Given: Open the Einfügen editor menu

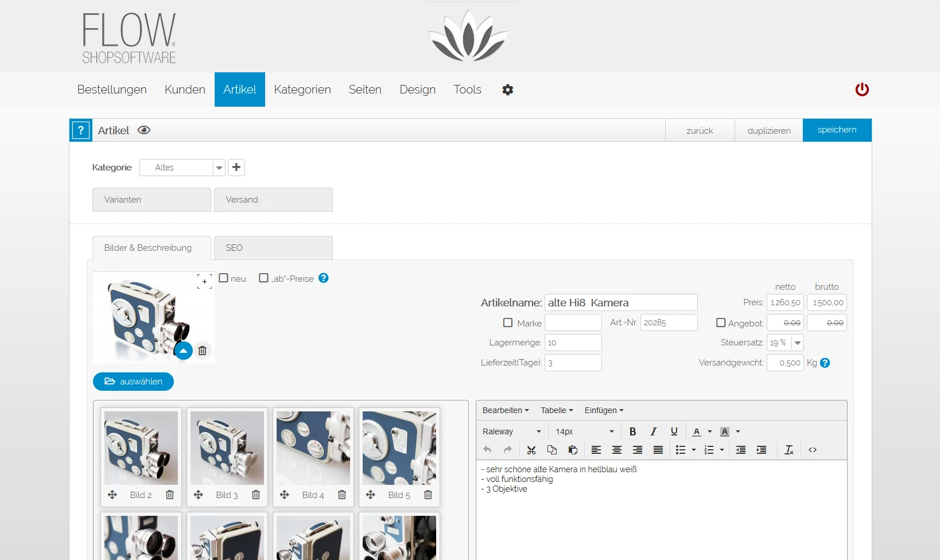Looking at the screenshot, I should [604, 410].
